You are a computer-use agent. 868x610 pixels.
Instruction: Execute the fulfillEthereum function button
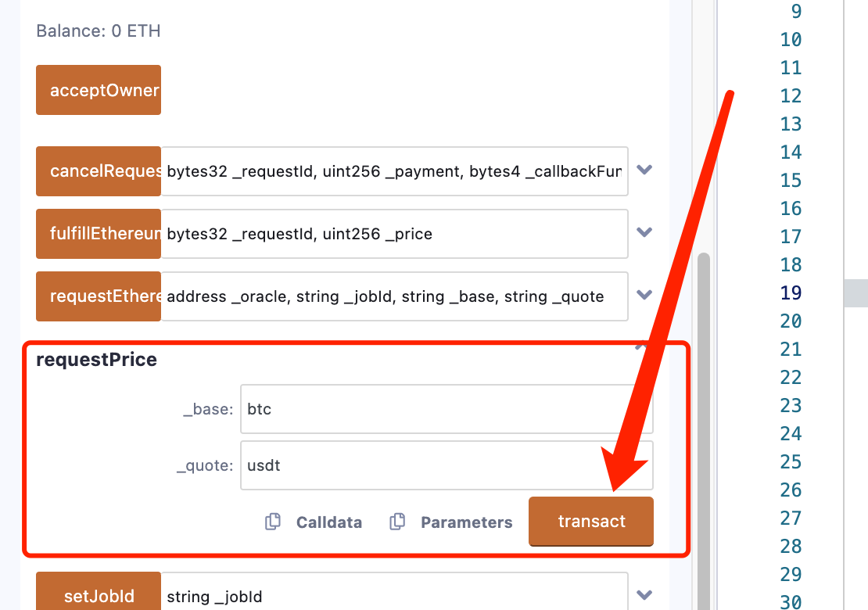point(99,234)
